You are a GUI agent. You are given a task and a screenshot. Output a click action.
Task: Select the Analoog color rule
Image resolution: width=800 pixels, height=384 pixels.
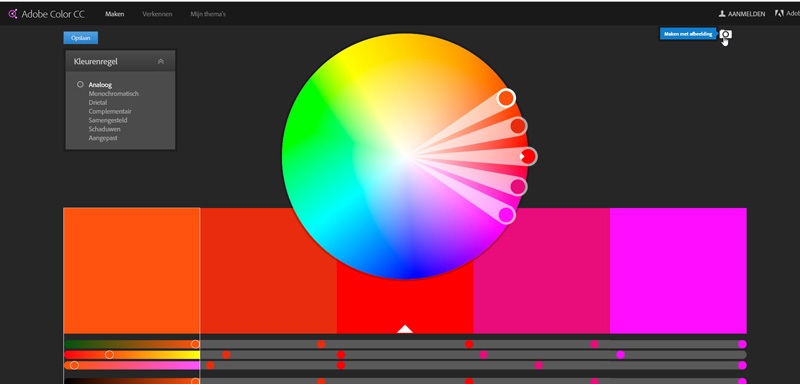pyautogui.click(x=100, y=85)
